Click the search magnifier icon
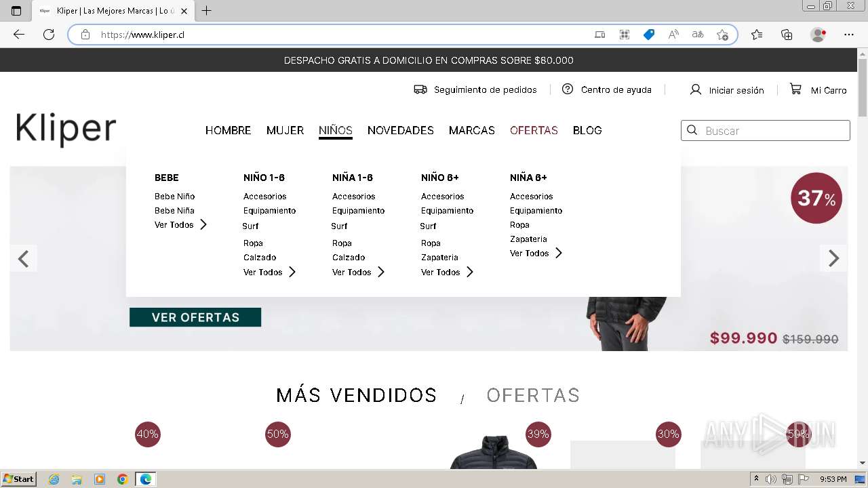This screenshot has height=488, width=868. tap(692, 130)
